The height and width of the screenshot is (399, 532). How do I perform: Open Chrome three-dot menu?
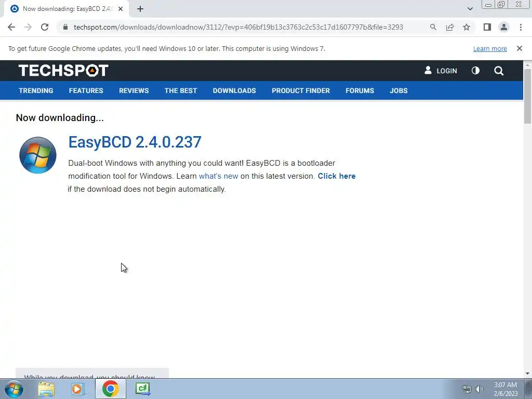(521, 27)
